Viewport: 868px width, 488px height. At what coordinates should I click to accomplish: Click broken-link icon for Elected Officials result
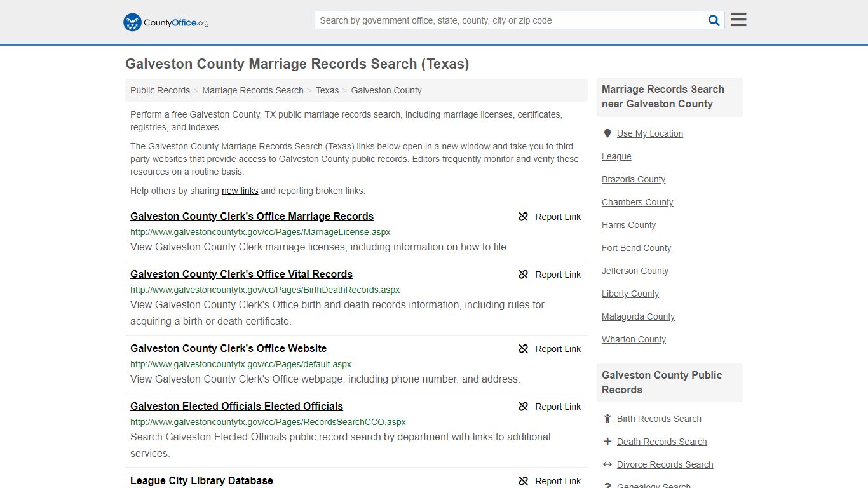[x=524, y=407]
